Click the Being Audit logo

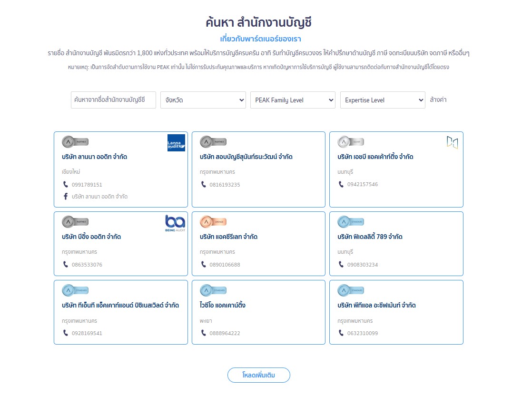(175, 223)
